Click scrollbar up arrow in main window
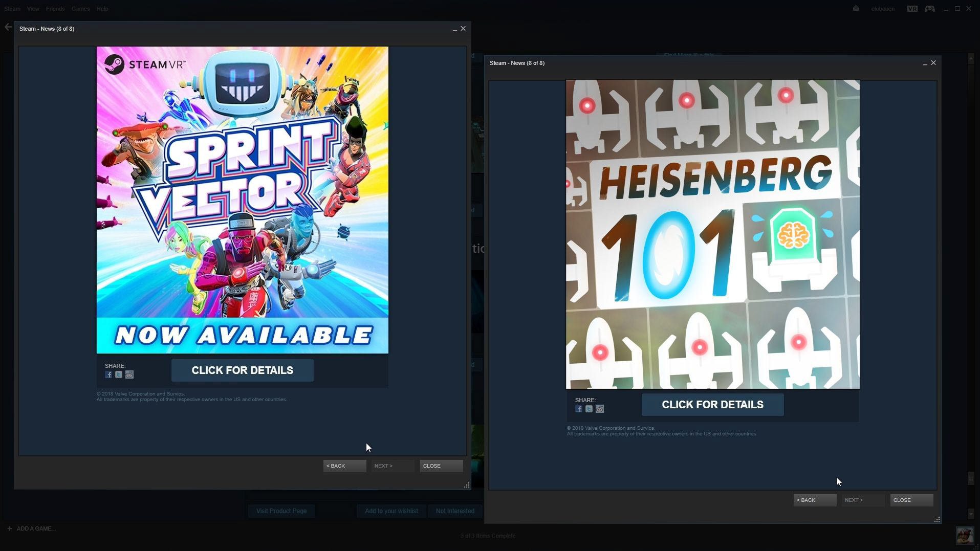This screenshot has height=551, width=980. click(971, 59)
